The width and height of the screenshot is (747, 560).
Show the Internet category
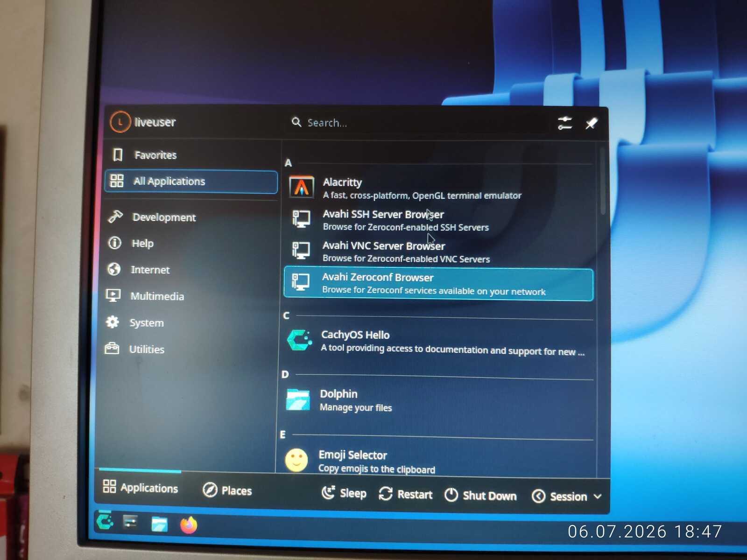[190, 270]
